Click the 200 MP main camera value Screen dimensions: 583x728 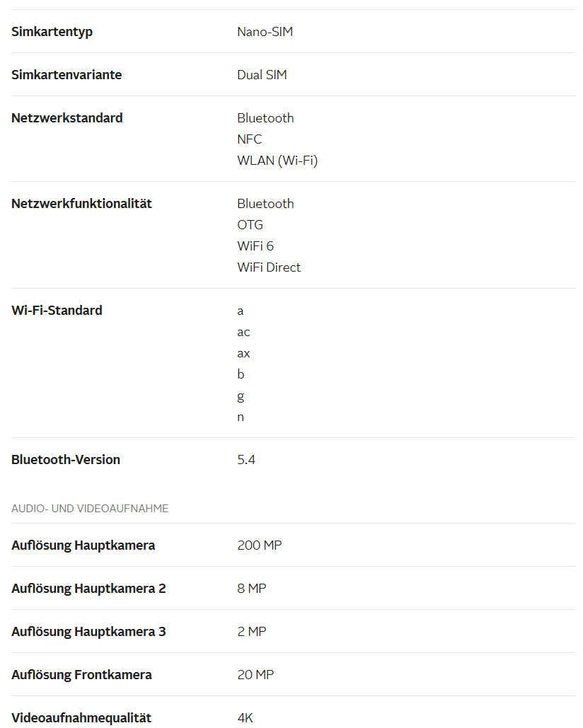click(260, 545)
